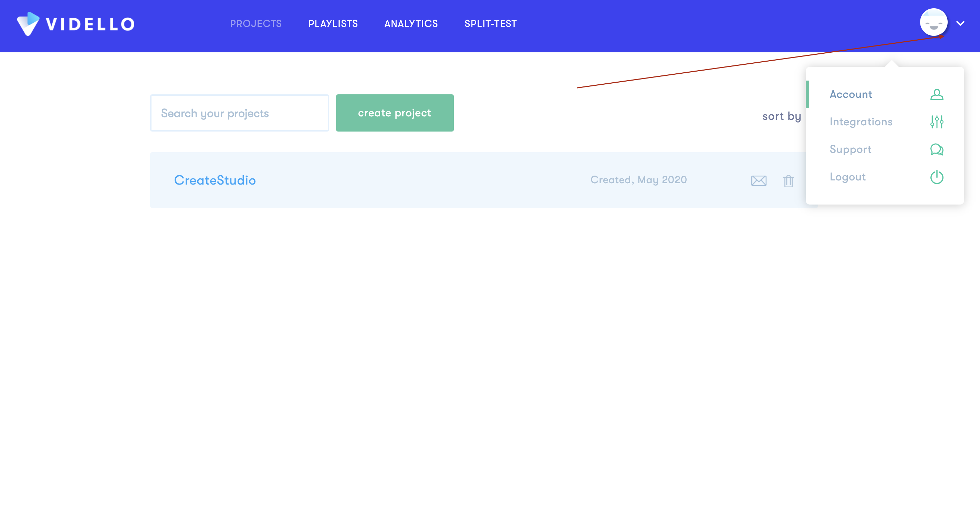Open the Analytics section
This screenshot has height=511, width=980.
click(411, 24)
